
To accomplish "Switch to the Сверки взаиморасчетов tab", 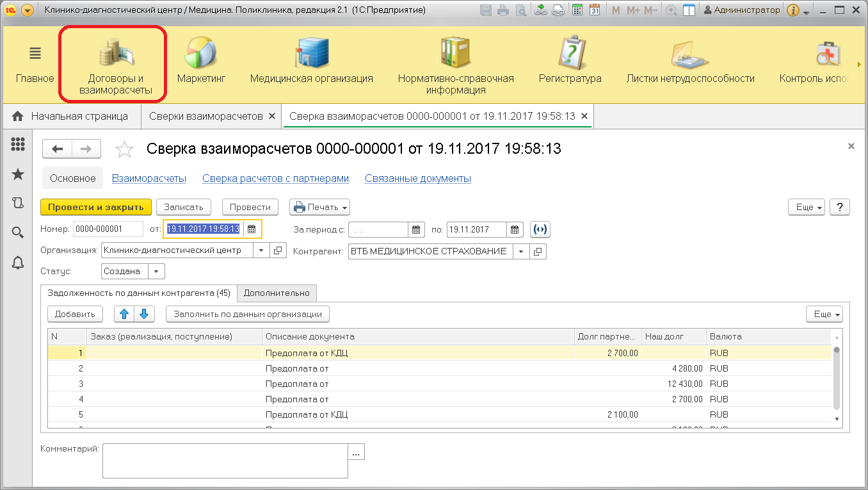I will (205, 117).
